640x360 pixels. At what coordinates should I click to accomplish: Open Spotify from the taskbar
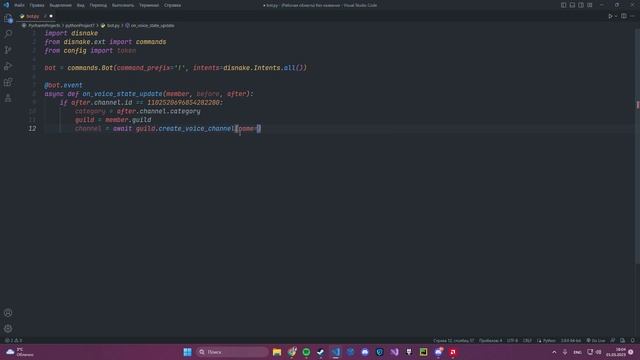(x=306, y=352)
